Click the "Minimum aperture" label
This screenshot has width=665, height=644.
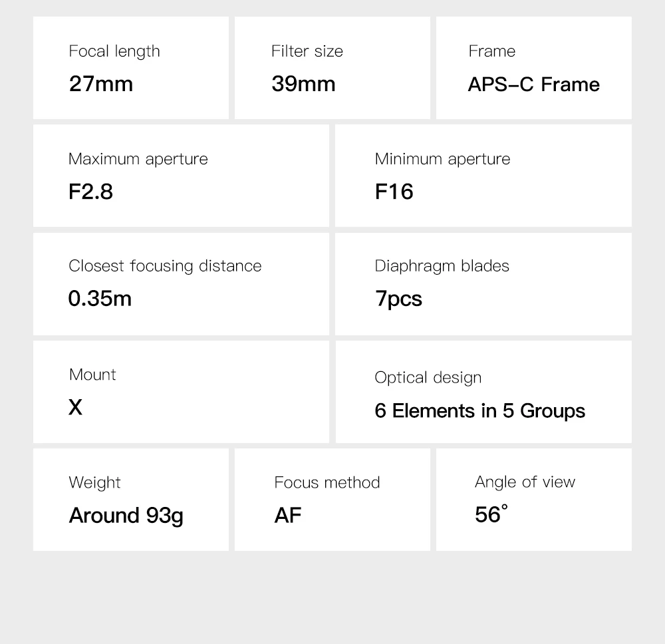point(442,159)
